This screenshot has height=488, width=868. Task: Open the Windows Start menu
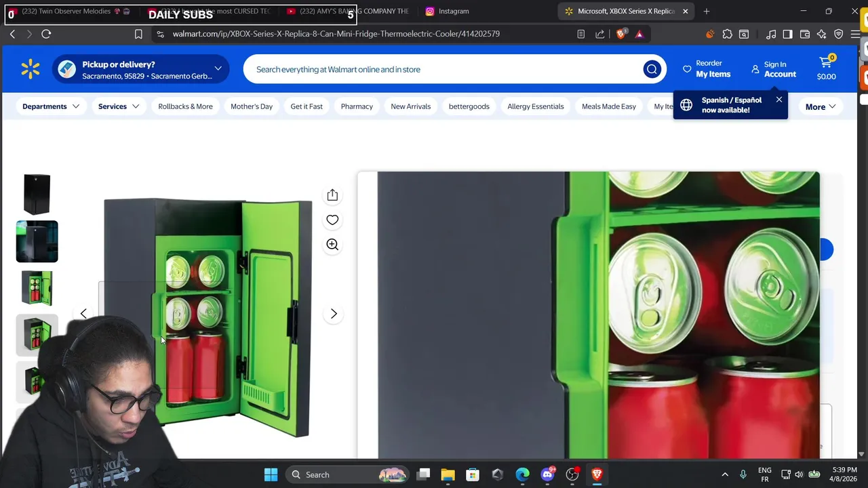pos(271,474)
